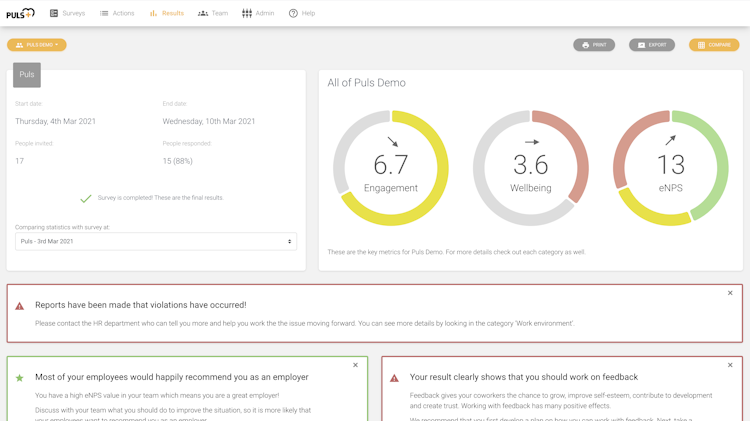Viewport: 750px width, 421px height.
Task: Click the eNPS upward trend arrow
Action: 671,140
